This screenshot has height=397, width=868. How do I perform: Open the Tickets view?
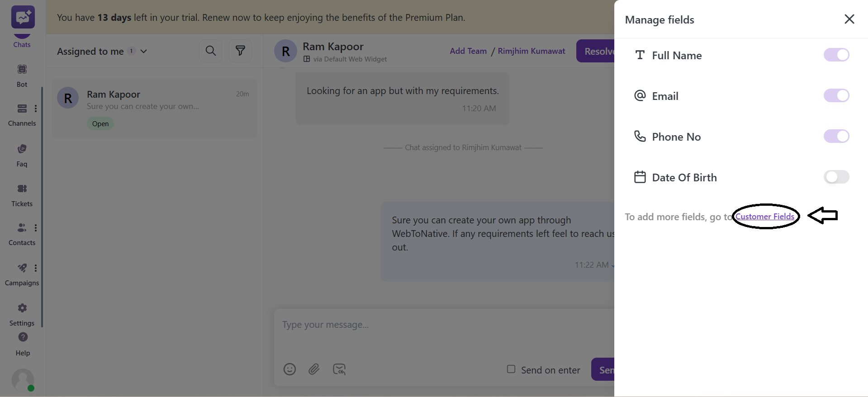click(x=22, y=189)
